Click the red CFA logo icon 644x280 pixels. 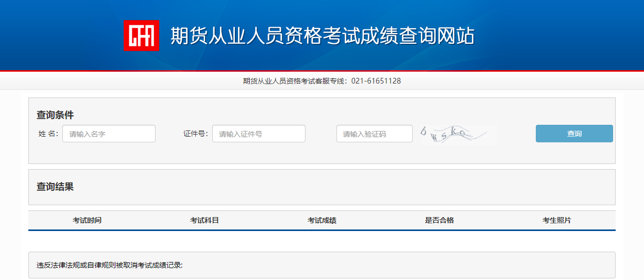141,36
